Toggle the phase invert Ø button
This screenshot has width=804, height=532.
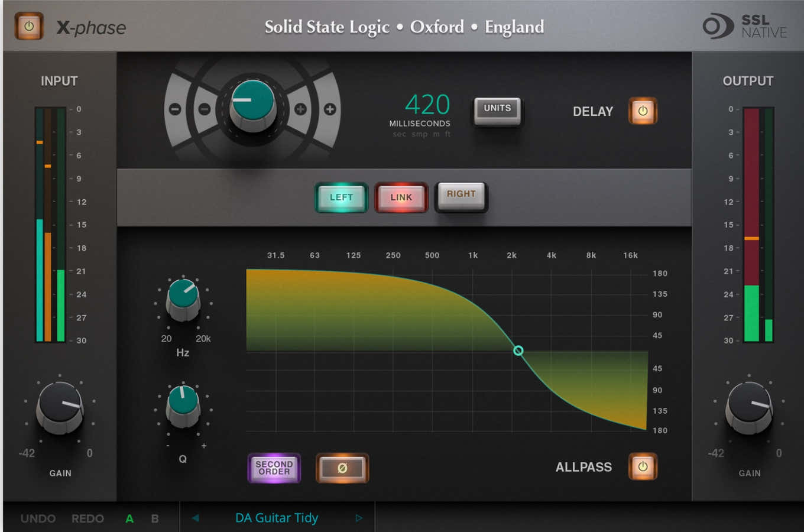[342, 468]
